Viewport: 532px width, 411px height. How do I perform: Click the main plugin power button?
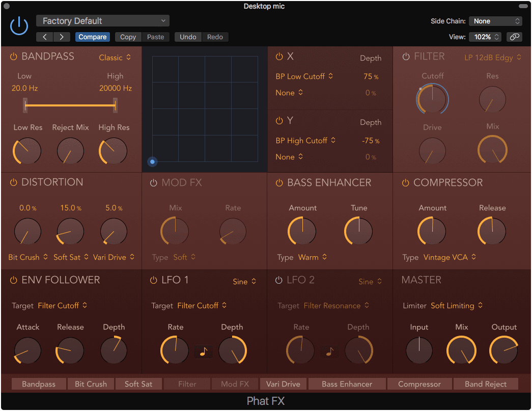tap(19, 26)
